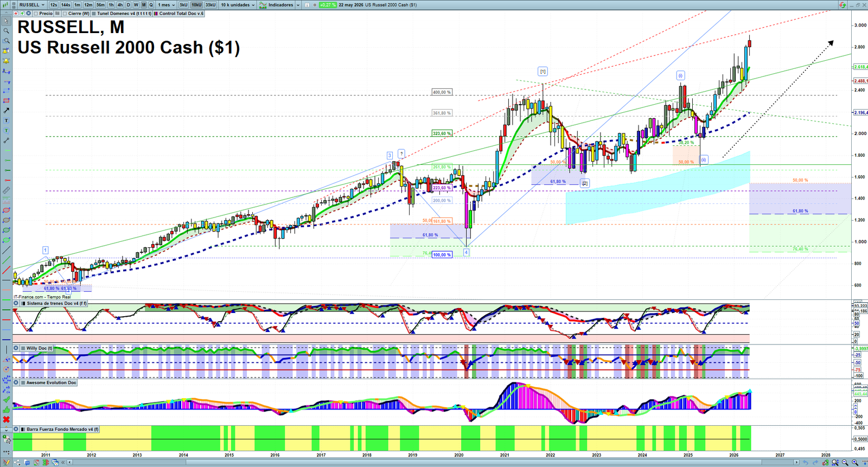Click the zoom in magnifier at bottom right
The width and height of the screenshot is (868, 467).
[x=855, y=463]
